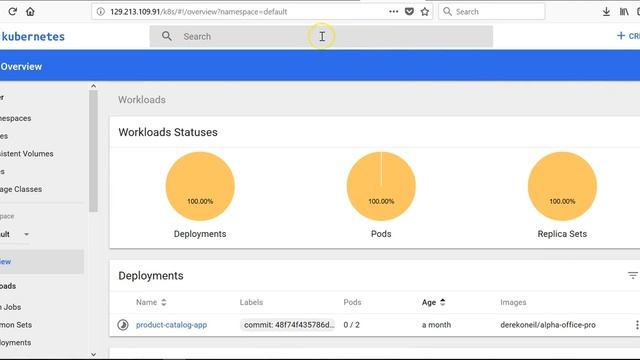Click the plus Create icon
The height and width of the screenshot is (360, 640).
point(621,36)
